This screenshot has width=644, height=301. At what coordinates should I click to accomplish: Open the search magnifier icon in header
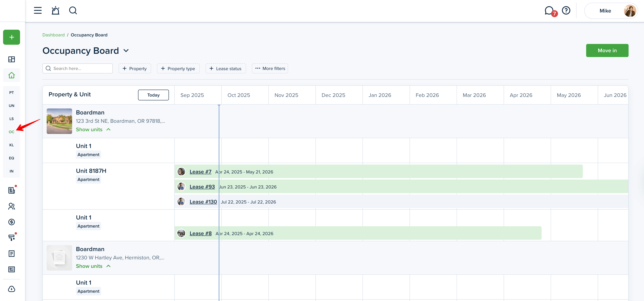click(73, 10)
